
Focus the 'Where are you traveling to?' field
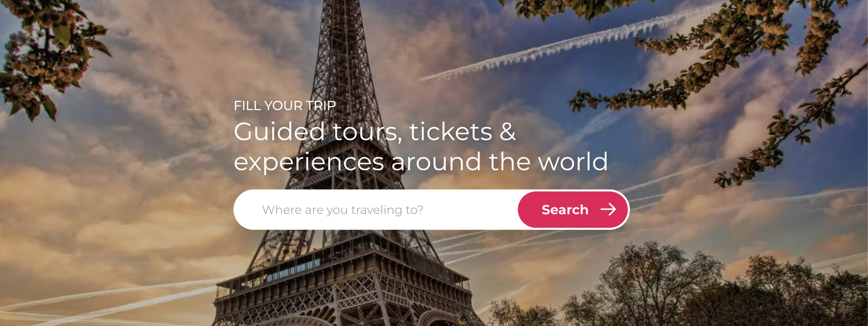click(376, 210)
